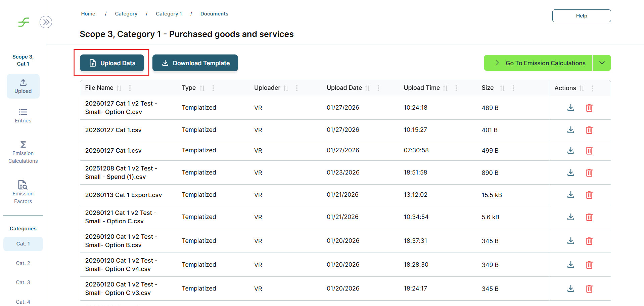Select Cat. 3 in the categories list
This screenshot has width=644, height=306.
coord(23,282)
